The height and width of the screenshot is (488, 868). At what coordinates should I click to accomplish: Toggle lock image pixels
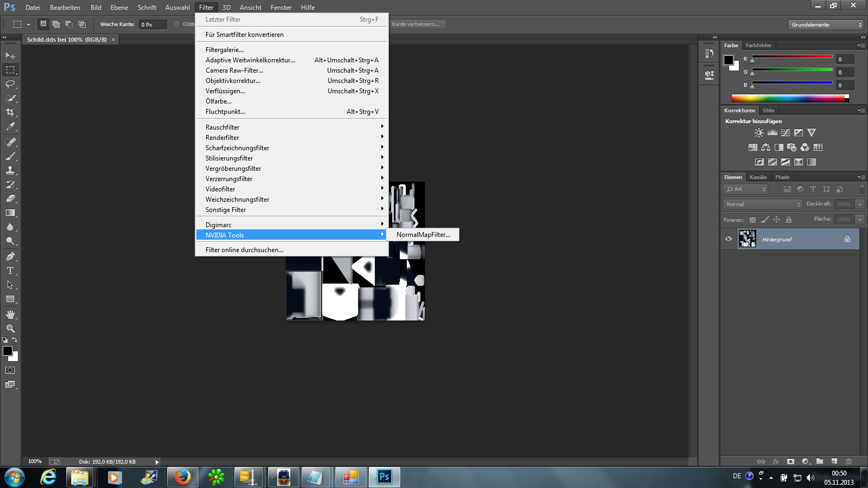point(764,220)
